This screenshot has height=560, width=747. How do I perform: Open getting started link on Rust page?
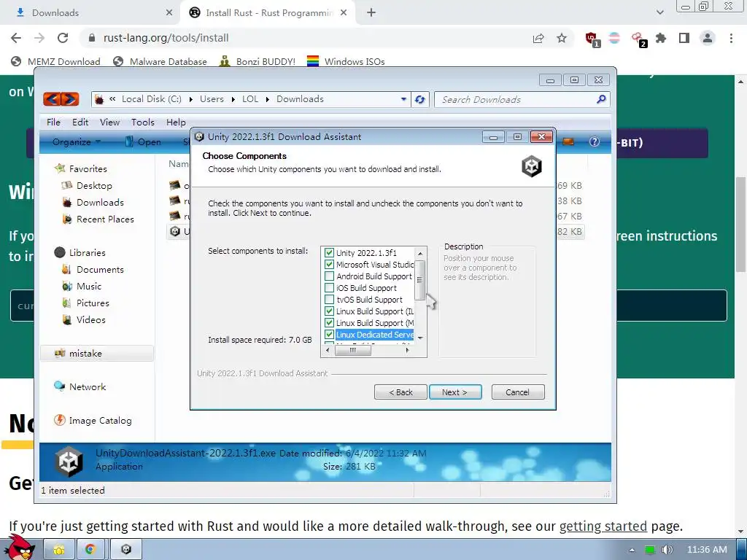[603, 526]
